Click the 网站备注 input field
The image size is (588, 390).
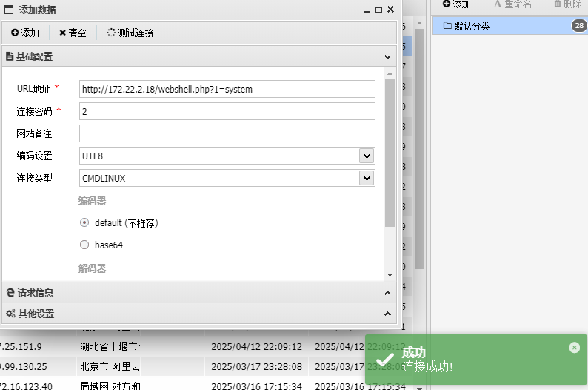[227, 133]
